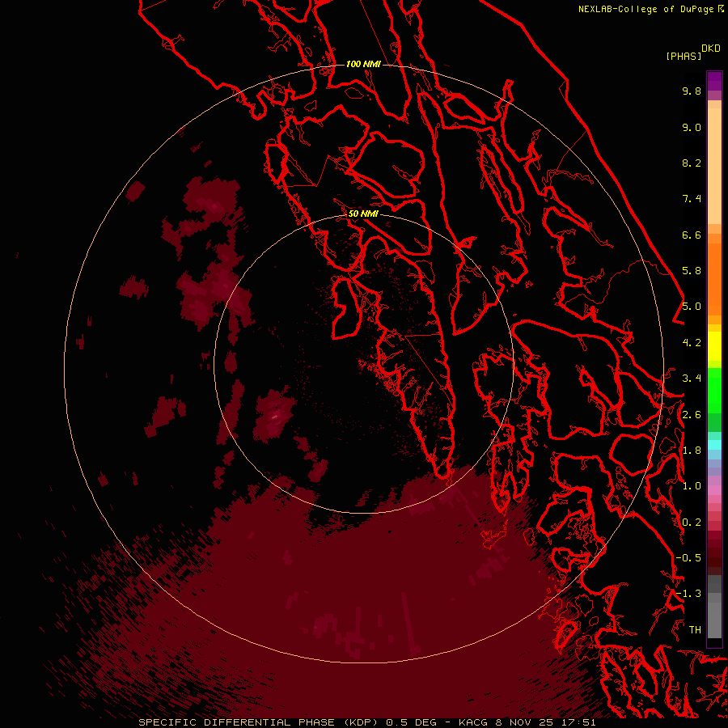This screenshot has height=728, width=728.
Task: Click the -1.3 scale value
Action: tap(688, 594)
